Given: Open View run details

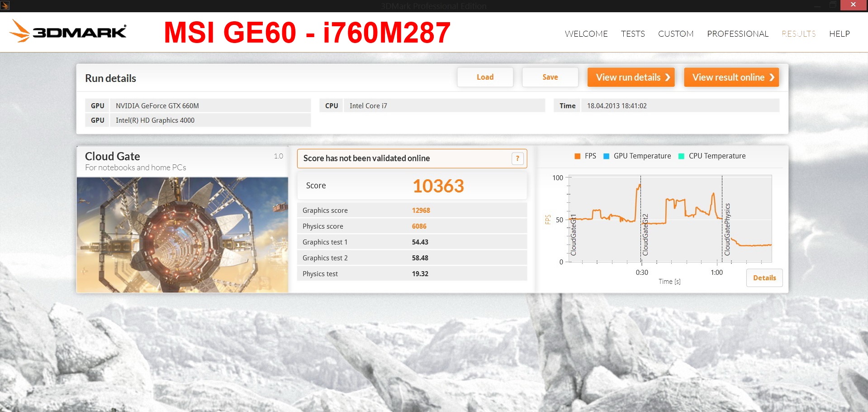Looking at the screenshot, I should coord(631,77).
